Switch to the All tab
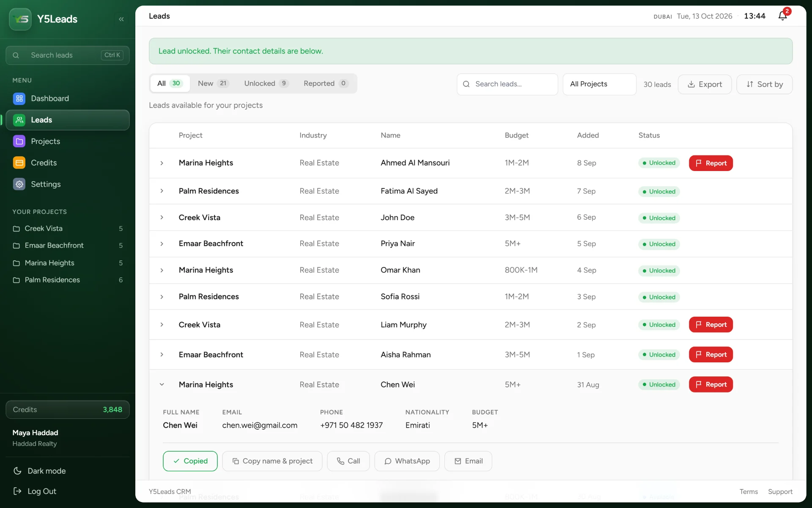 (170, 83)
